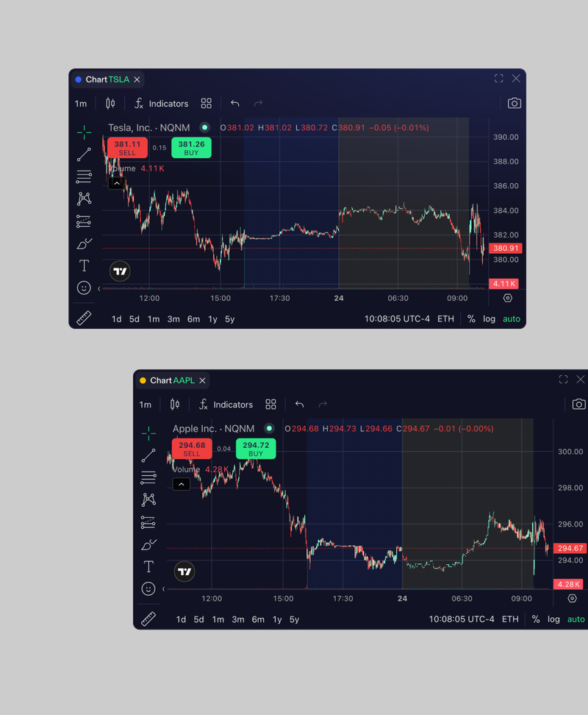Viewport: 588px width, 715px height.
Task: Set 6m range in AAPL chart
Action: click(258, 619)
